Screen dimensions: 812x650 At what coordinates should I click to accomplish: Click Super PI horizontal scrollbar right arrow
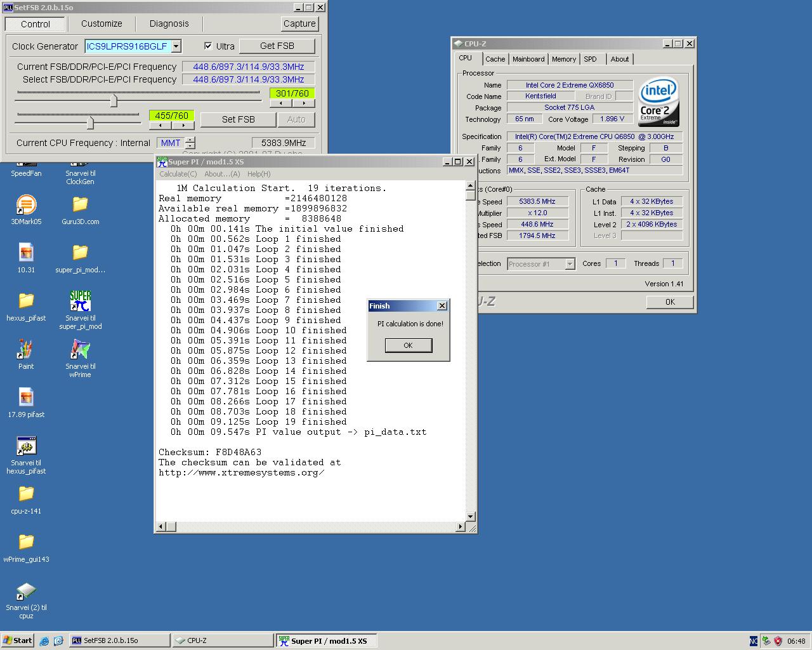coord(461,527)
